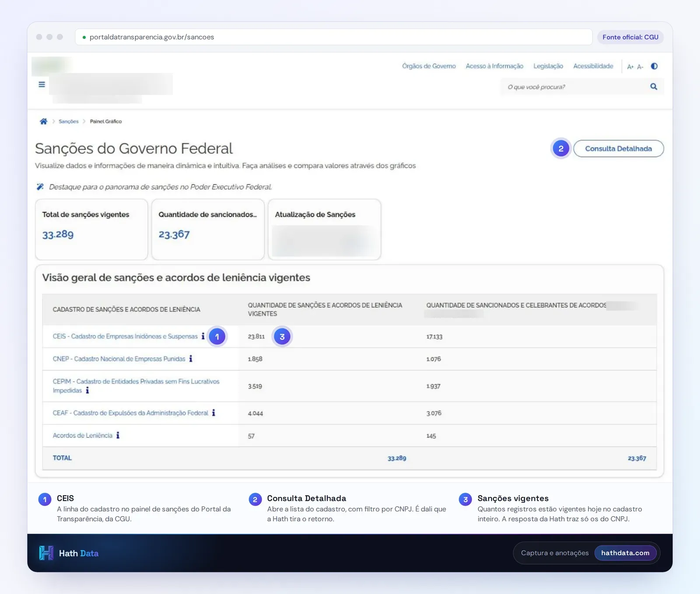700x594 pixels.
Task: Click the CEIS sancionados value 17.133
Action: pos(434,336)
